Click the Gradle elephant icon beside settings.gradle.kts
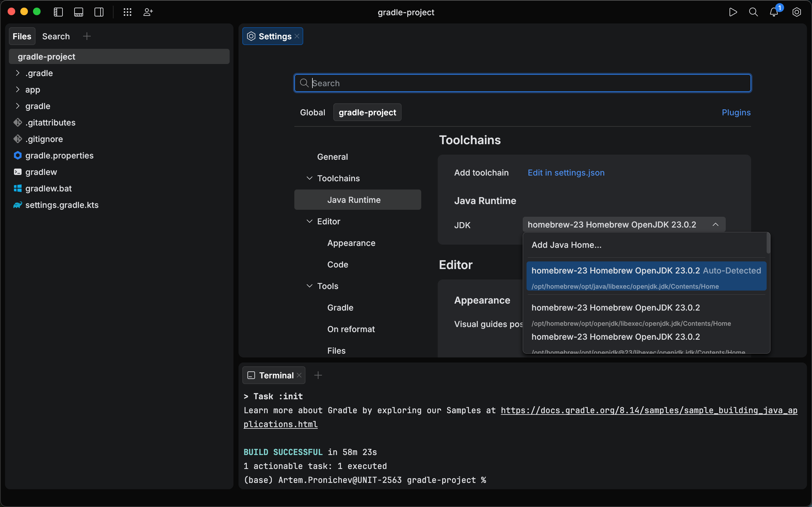This screenshot has height=507, width=812. 17,205
